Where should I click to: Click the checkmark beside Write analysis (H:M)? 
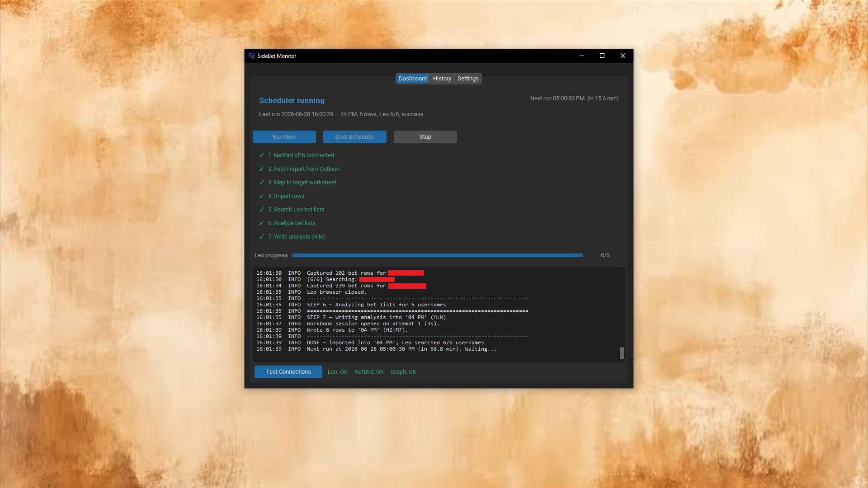(x=261, y=237)
